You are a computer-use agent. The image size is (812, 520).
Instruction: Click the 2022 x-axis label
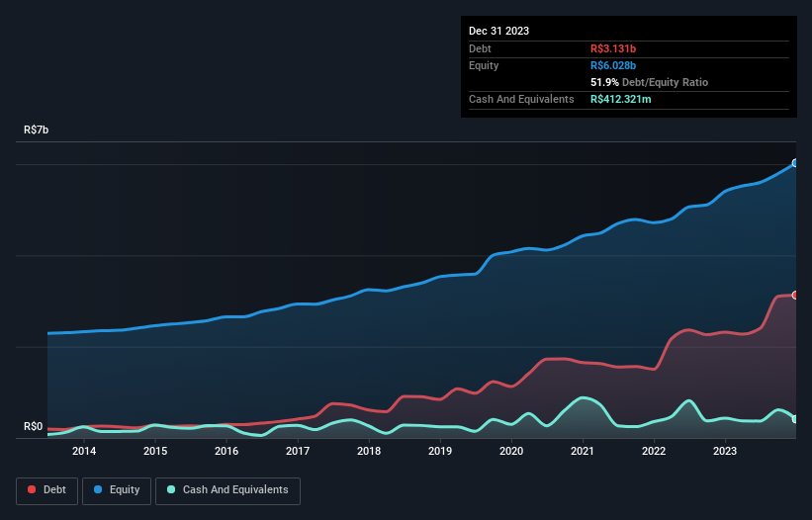(654, 451)
